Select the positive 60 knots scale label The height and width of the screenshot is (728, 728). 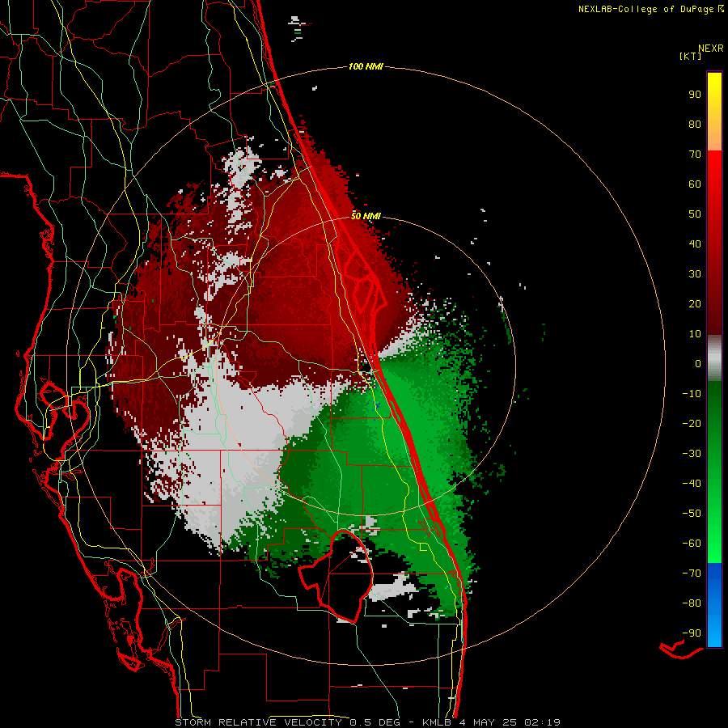[x=695, y=184]
